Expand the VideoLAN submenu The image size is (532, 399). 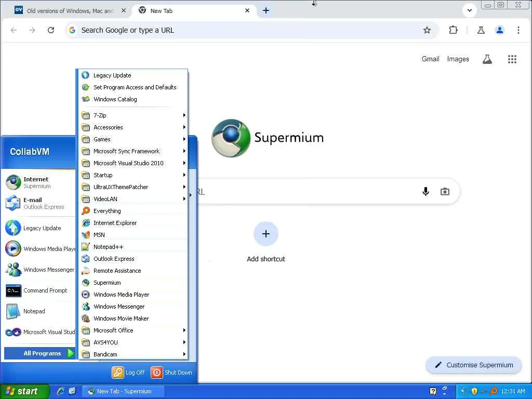pyautogui.click(x=133, y=199)
